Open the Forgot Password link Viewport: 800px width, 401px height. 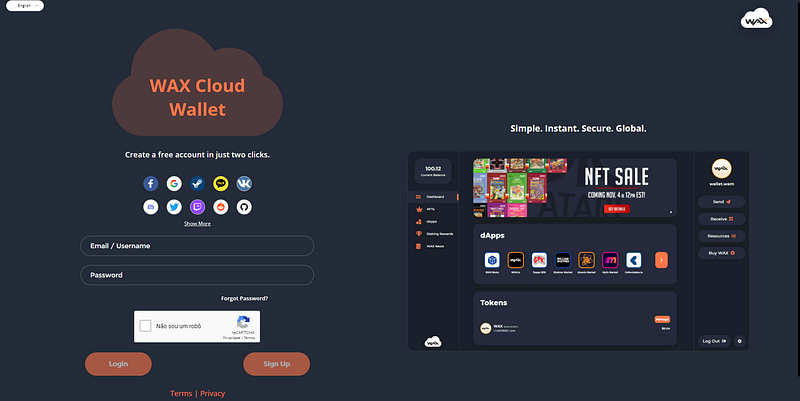244,298
